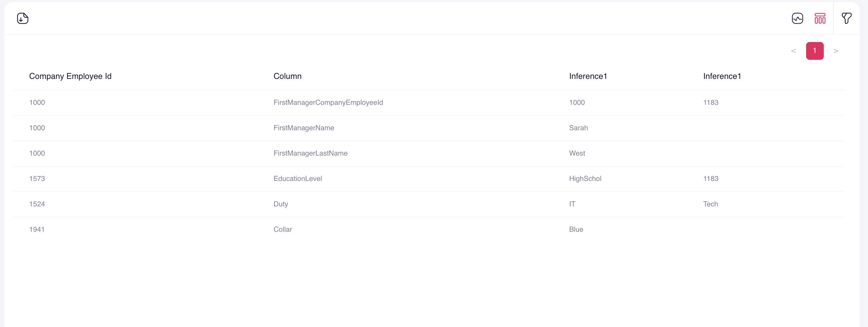Click the second Inference1 column header
This screenshot has width=868, height=327.
tap(722, 76)
